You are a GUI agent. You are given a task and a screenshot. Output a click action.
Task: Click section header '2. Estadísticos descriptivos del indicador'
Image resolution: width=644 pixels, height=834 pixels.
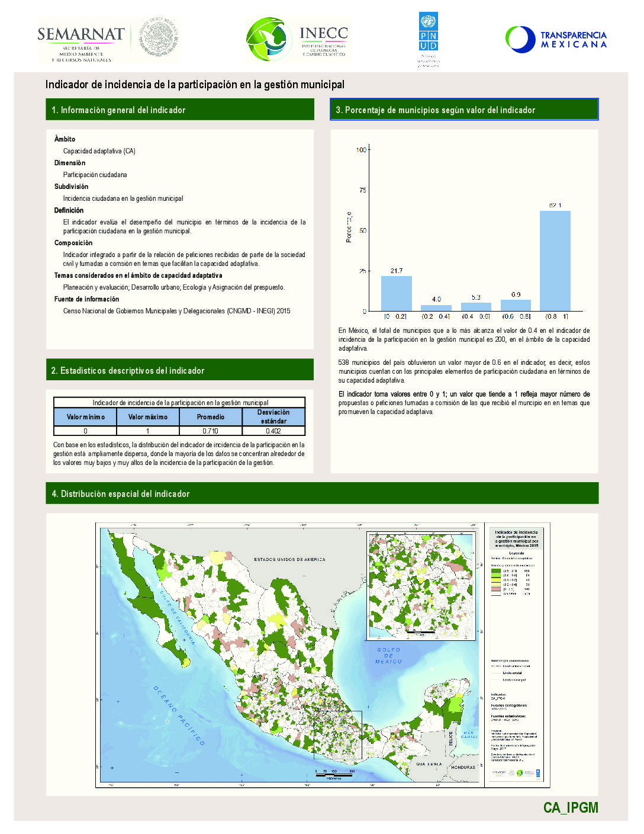point(180,370)
